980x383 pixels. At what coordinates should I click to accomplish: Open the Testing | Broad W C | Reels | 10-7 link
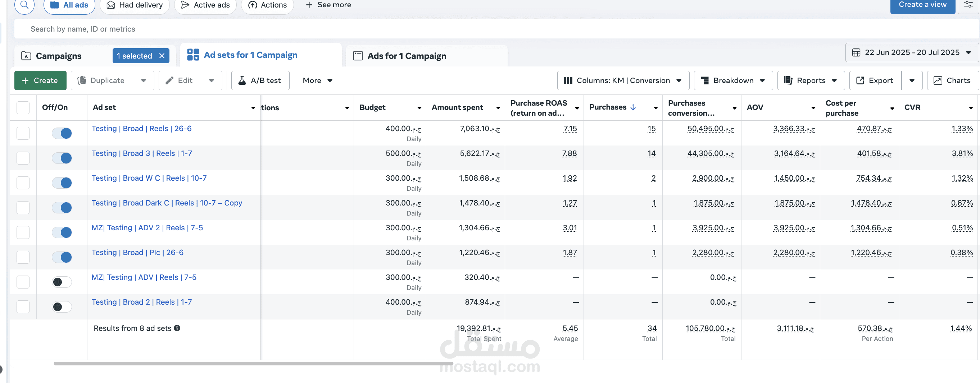point(149,178)
